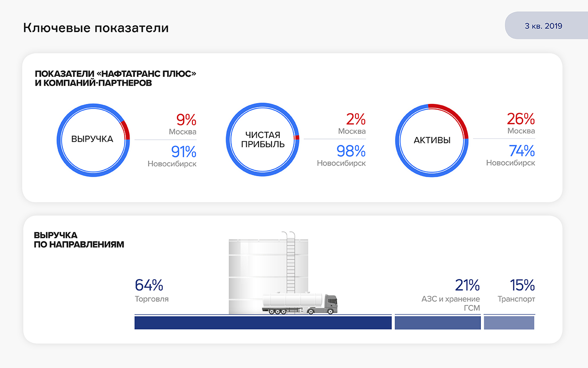Select the Чистая прибыль donut chart
588x368 pixels.
[262, 139]
